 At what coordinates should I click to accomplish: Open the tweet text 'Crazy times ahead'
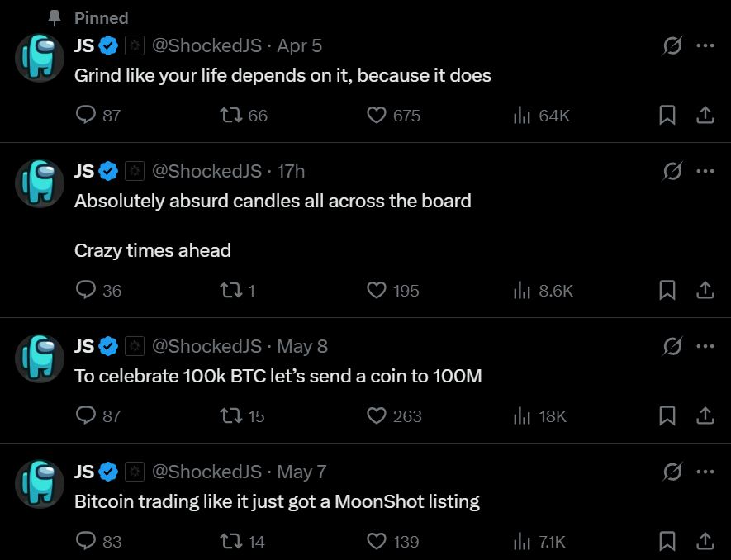point(153,250)
